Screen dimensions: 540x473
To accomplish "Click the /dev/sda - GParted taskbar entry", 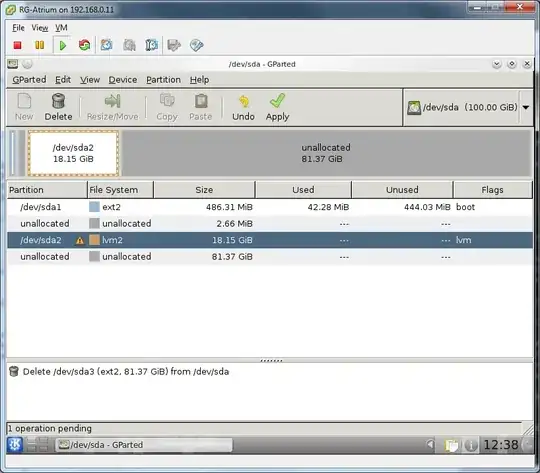I will click(144, 445).
